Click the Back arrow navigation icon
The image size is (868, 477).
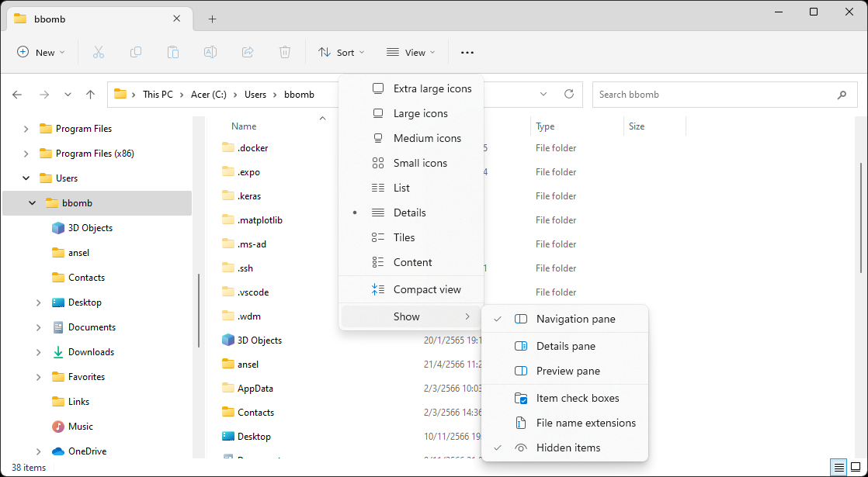[18, 95]
